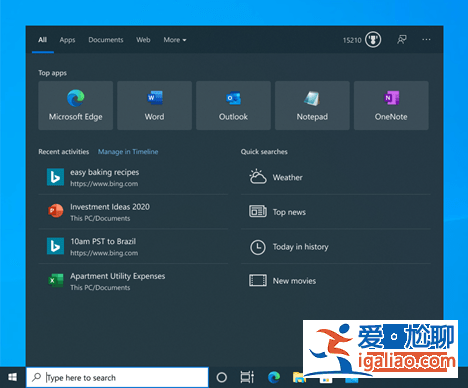Click Bing icon beside easy baking recipes
468x388 pixels.
click(55, 177)
